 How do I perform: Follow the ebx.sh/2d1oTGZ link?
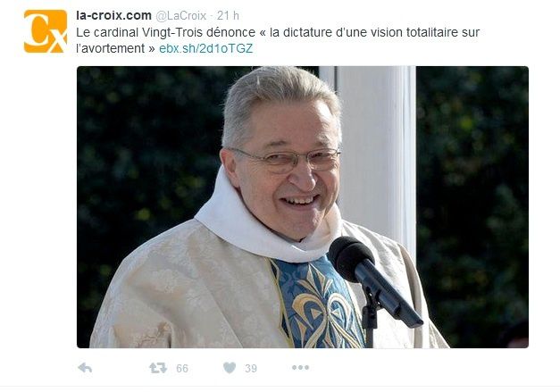[205, 48]
